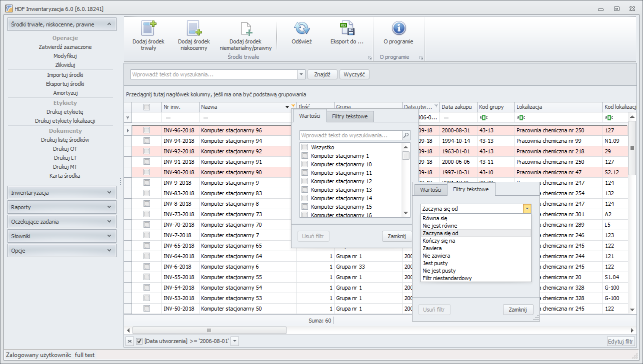Click the magnifier icon in filter search
The image size is (643, 364).
tap(406, 135)
